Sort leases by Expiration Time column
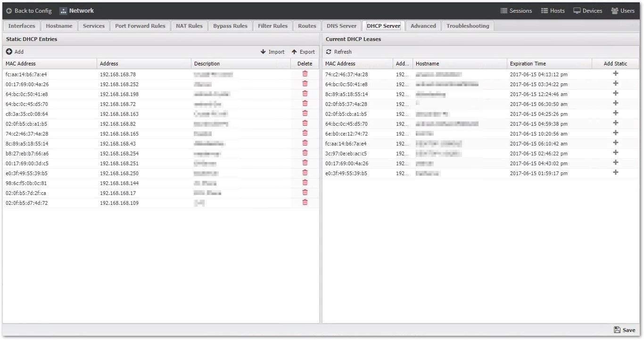The width and height of the screenshot is (644, 340). tap(528, 64)
